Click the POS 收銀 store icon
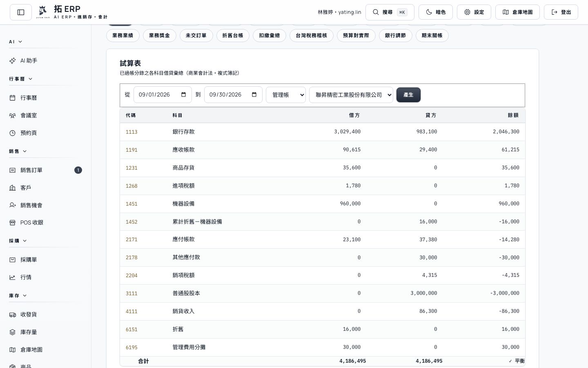Viewport: 588px width, 368px height. coord(12,222)
